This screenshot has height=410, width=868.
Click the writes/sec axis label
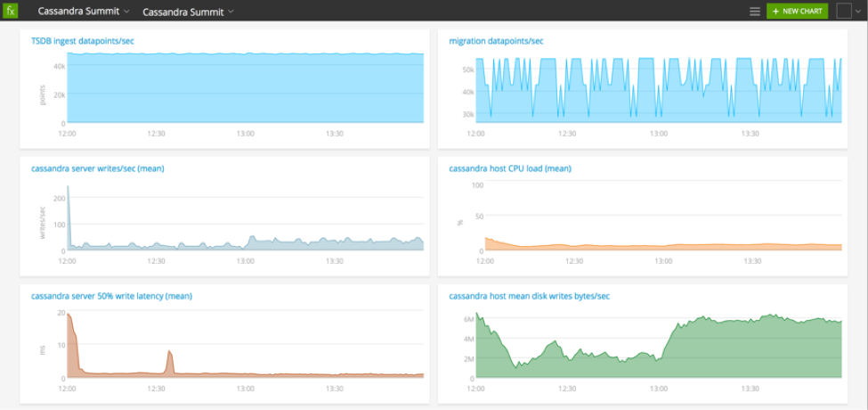pyautogui.click(x=42, y=222)
